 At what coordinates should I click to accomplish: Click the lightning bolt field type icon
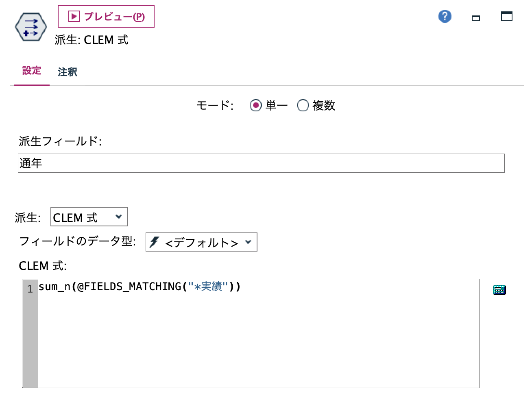click(155, 242)
